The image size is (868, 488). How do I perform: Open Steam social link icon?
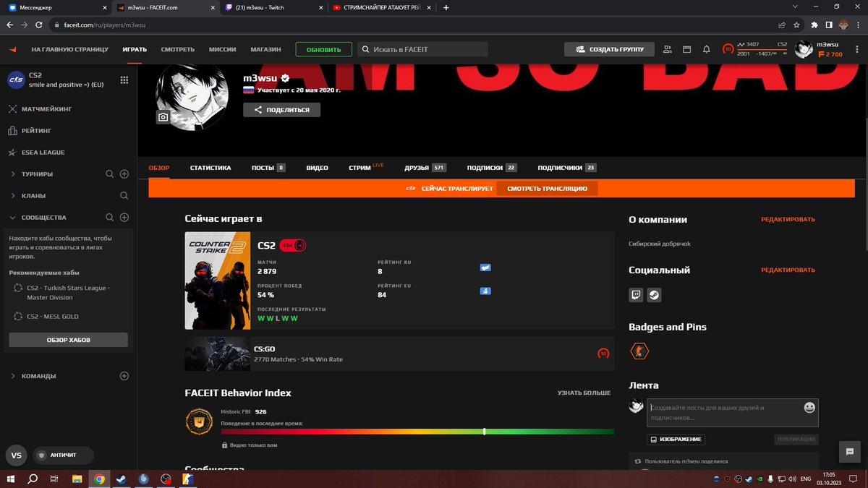click(x=654, y=295)
